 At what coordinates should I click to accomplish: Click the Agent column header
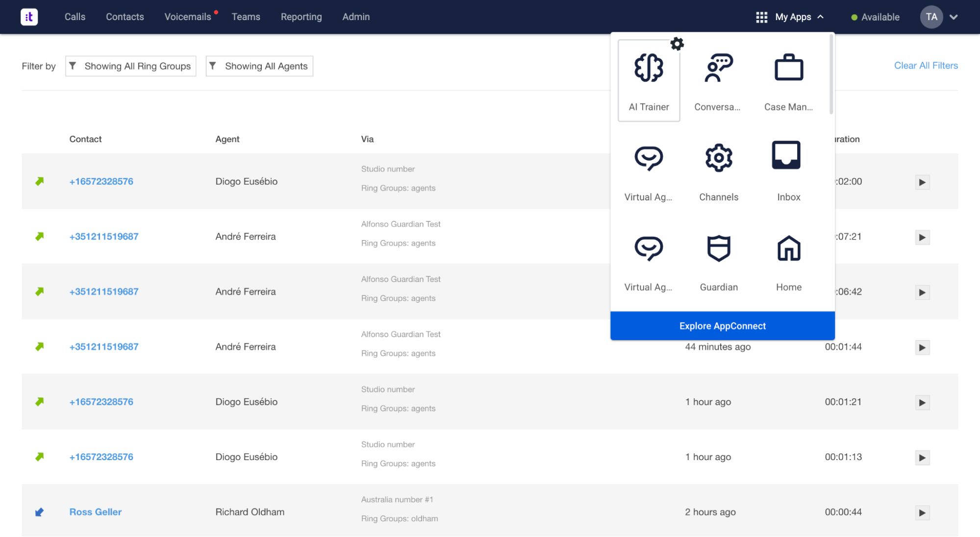[227, 139]
